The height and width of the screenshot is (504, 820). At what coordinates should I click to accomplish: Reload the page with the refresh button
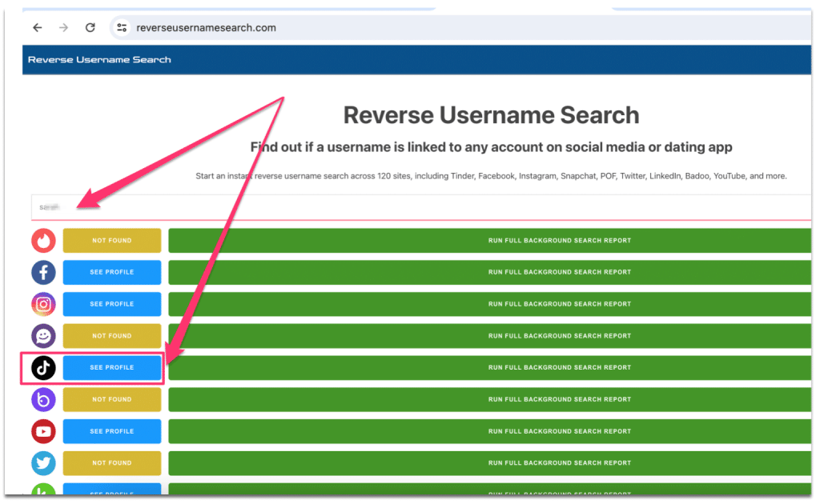(x=90, y=27)
